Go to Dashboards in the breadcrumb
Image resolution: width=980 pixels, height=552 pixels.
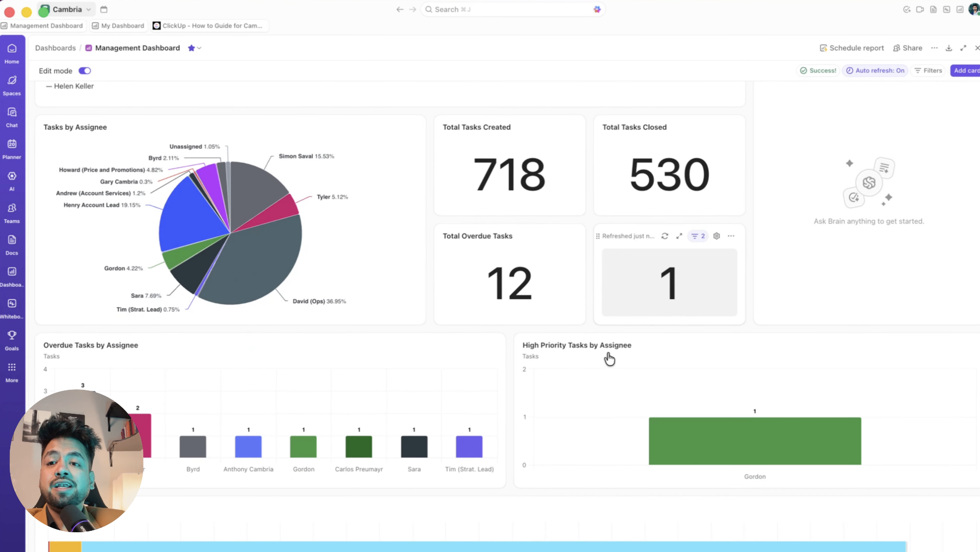55,48
